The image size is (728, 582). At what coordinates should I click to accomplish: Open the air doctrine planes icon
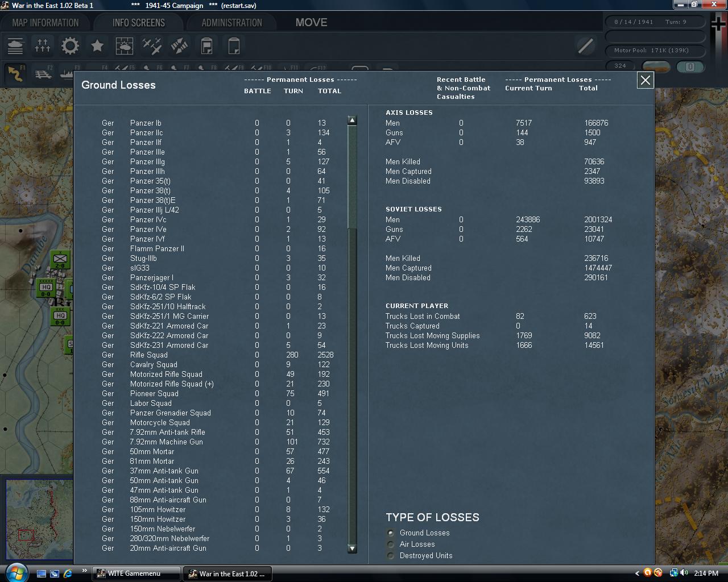tap(152, 45)
